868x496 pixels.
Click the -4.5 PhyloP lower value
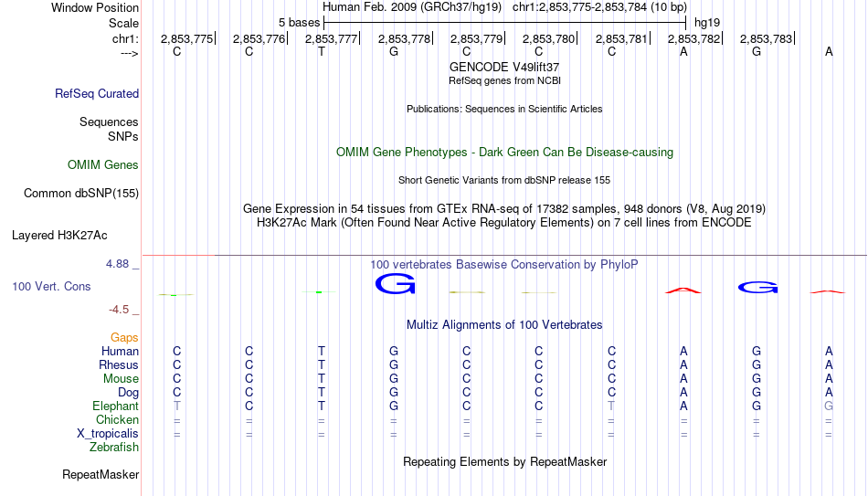click(x=119, y=310)
